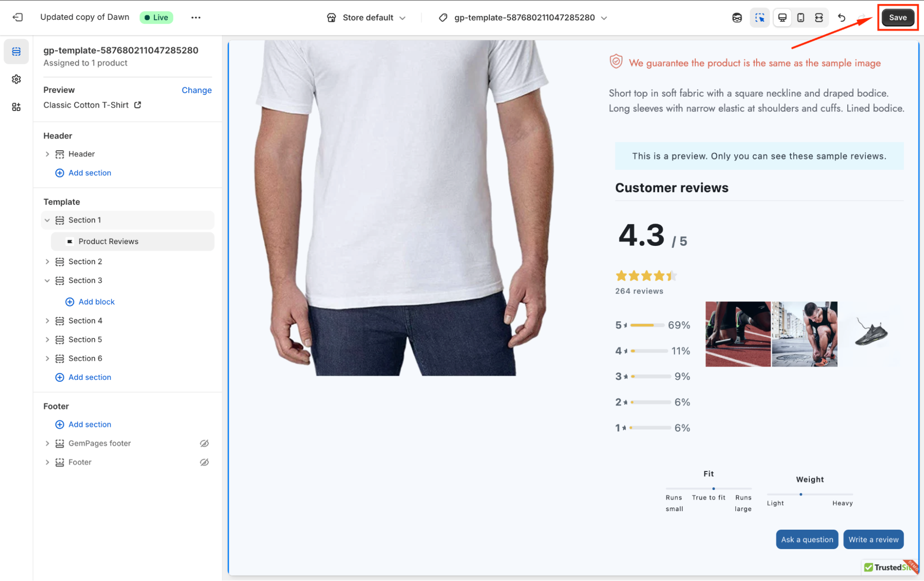Show the hidden GemPages footer section
Viewport: 924px width, 581px height.
[204, 443]
